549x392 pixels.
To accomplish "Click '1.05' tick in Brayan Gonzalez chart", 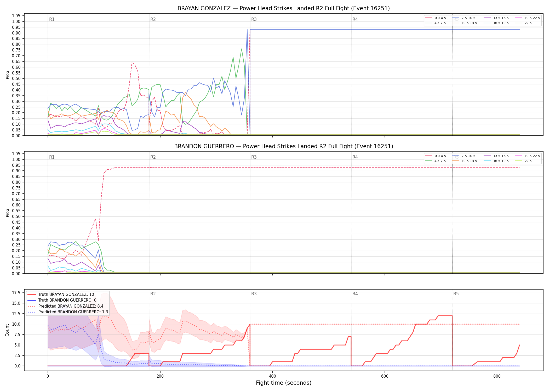I will 16,16.
